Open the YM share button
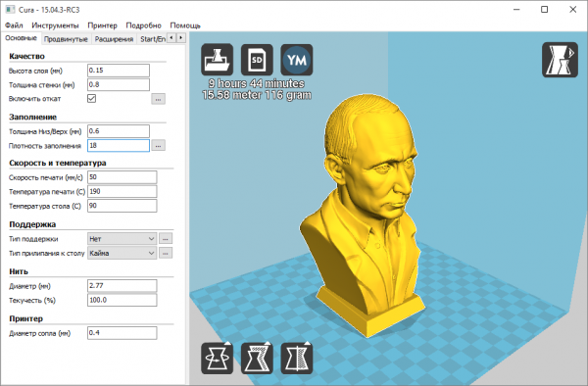The image size is (588, 386). [x=297, y=60]
